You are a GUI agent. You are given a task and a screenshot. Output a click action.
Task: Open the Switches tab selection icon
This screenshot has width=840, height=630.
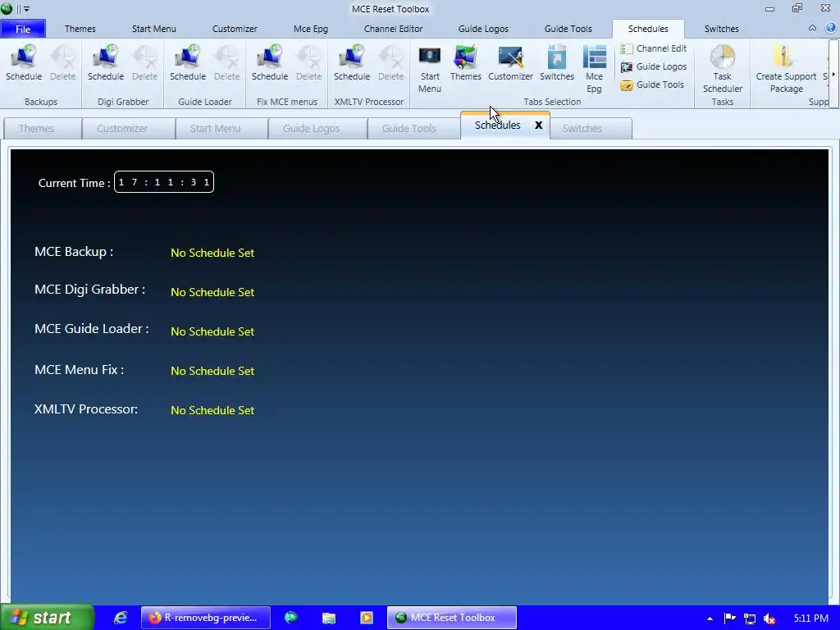point(557,63)
